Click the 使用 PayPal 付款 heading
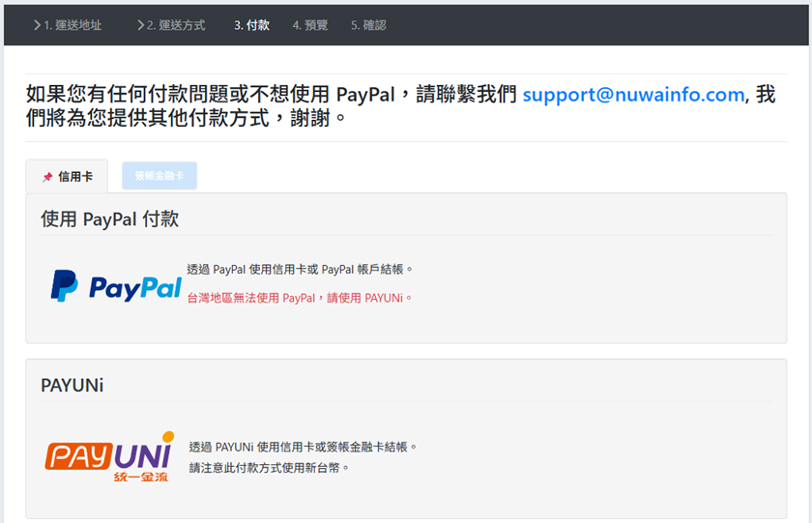 (110, 219)
